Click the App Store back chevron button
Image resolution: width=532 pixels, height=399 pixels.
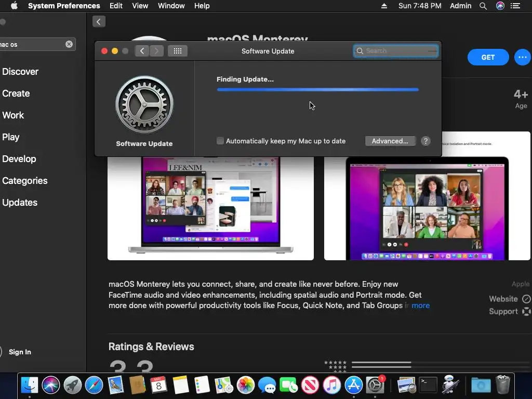[x=99, y=22]
